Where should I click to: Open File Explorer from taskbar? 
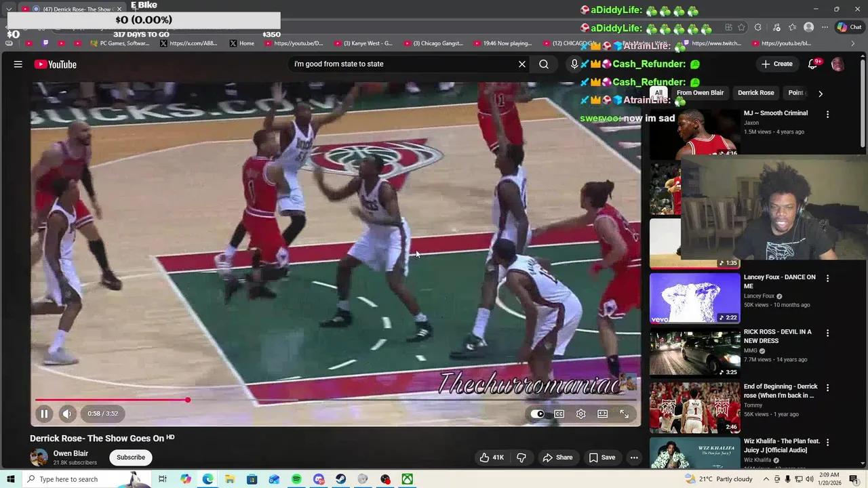[x=230, y=479]
